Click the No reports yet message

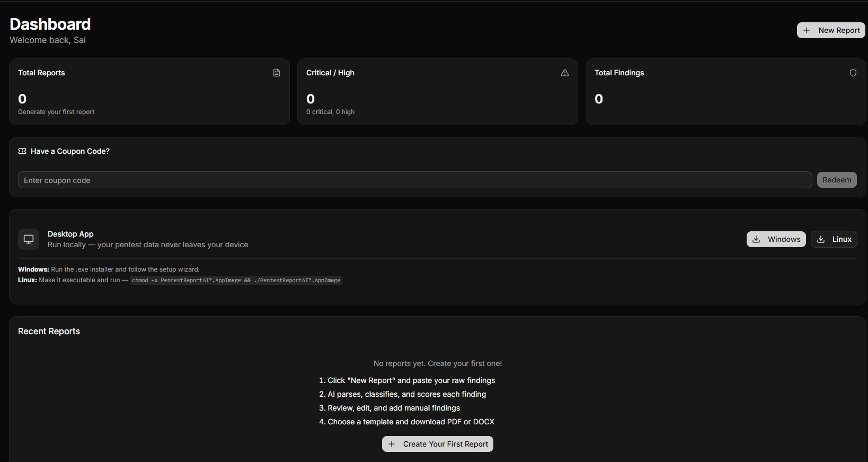coord(438,363)
